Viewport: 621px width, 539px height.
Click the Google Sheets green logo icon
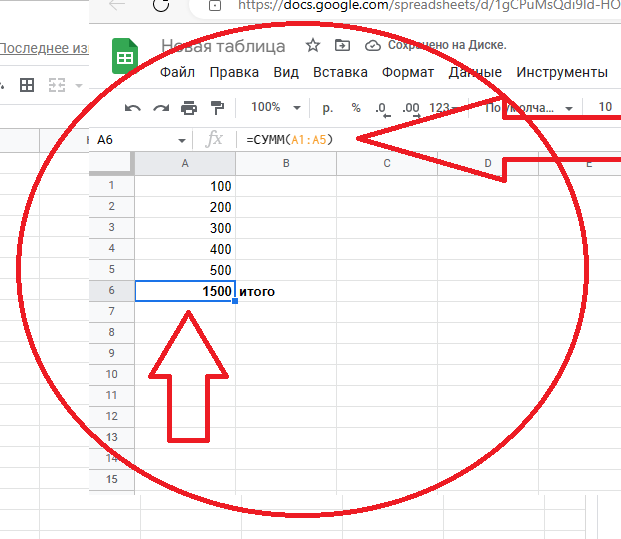[125, 56]
